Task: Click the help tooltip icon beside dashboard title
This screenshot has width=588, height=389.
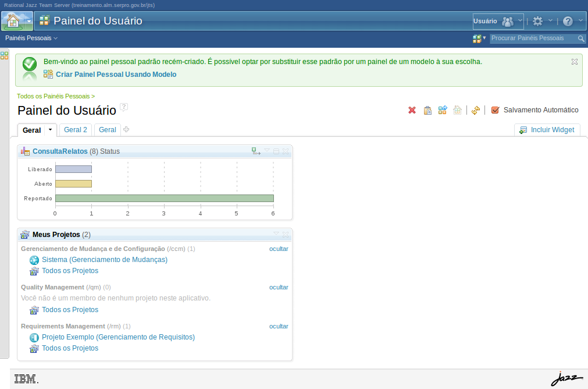Action: (124, 107)
